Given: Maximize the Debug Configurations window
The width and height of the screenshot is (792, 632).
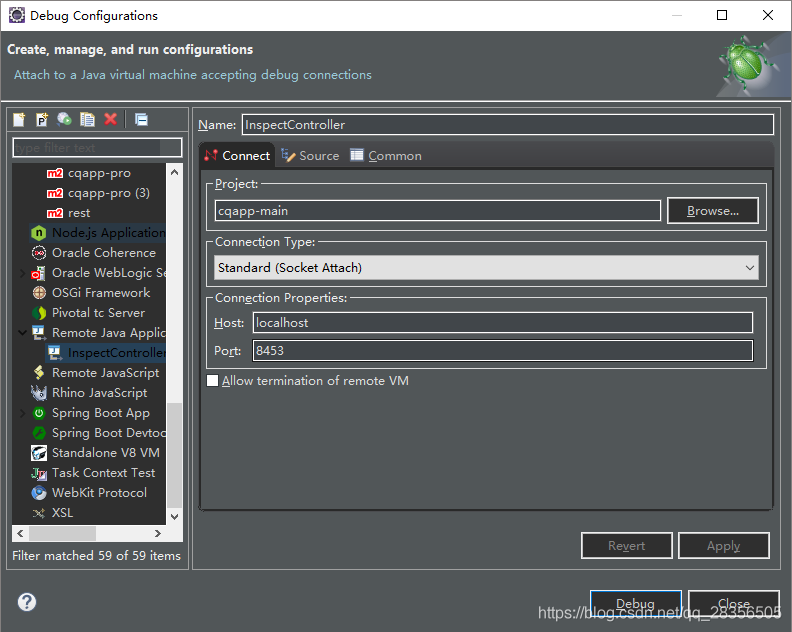Looking at the screenshot, I should [x=722, y=15].
